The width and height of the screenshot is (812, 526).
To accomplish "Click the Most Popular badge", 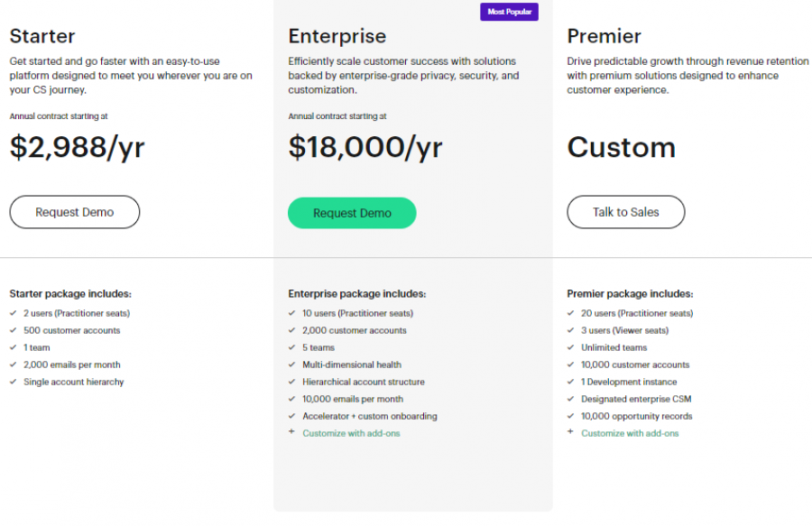I will point(509,12).
